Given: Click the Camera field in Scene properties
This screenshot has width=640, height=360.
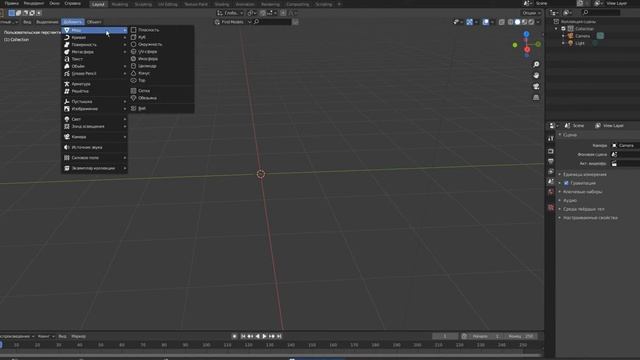Looking at the screenshot, I should [625, 145].
